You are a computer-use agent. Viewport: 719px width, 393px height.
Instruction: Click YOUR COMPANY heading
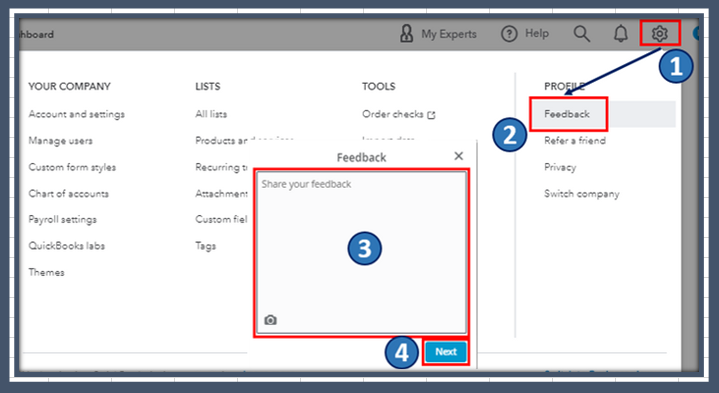69,87
